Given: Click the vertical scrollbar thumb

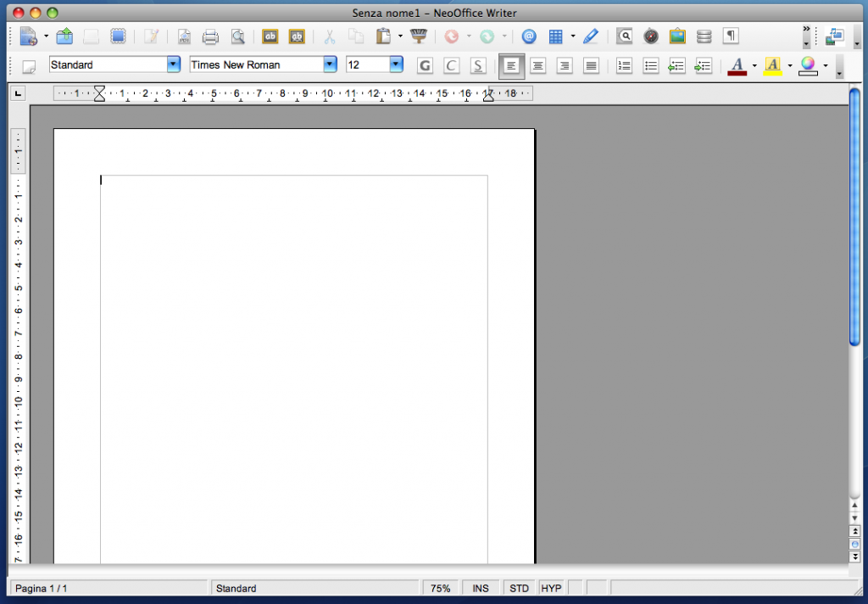Looking at the screenshot, I should [854, 217].
